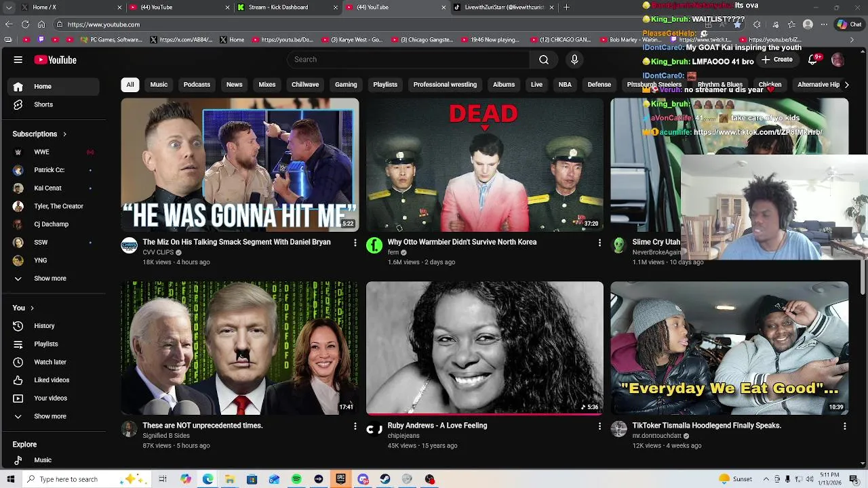Screen dimensions: 868x488
Task: Click the search magnifier button
Action: point(544,60)
